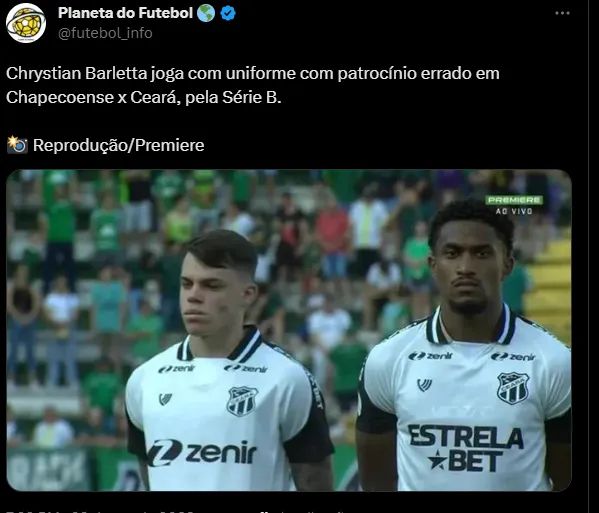Open the three-dot more options menu
The width and height of the screenshot is (599, 513).
562,13
